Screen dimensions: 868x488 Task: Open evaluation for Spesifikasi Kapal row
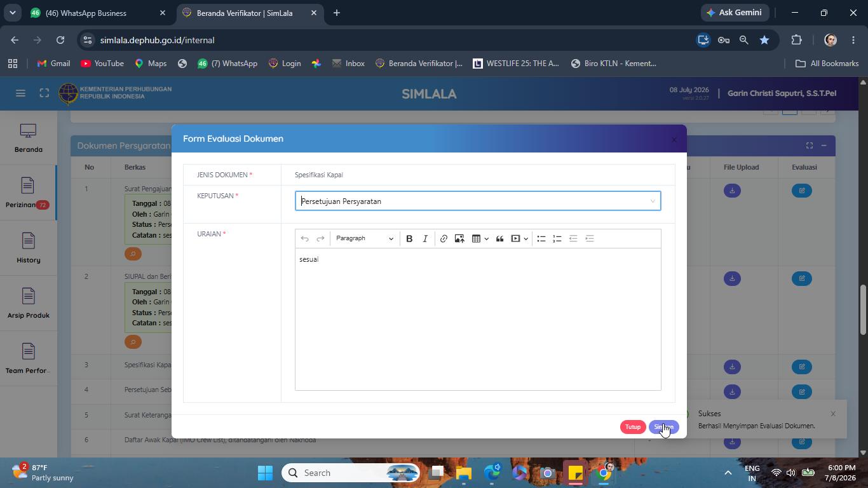(x=802, y=367)
